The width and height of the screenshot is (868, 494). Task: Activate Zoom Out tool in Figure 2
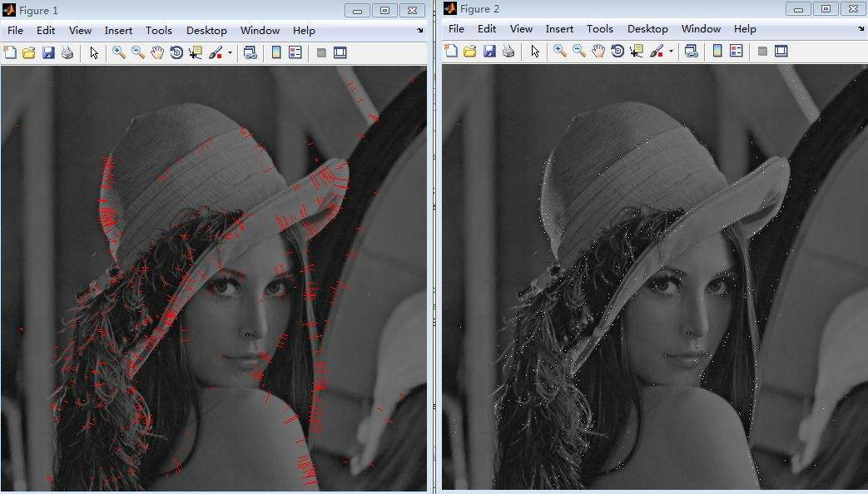[579, 51]
